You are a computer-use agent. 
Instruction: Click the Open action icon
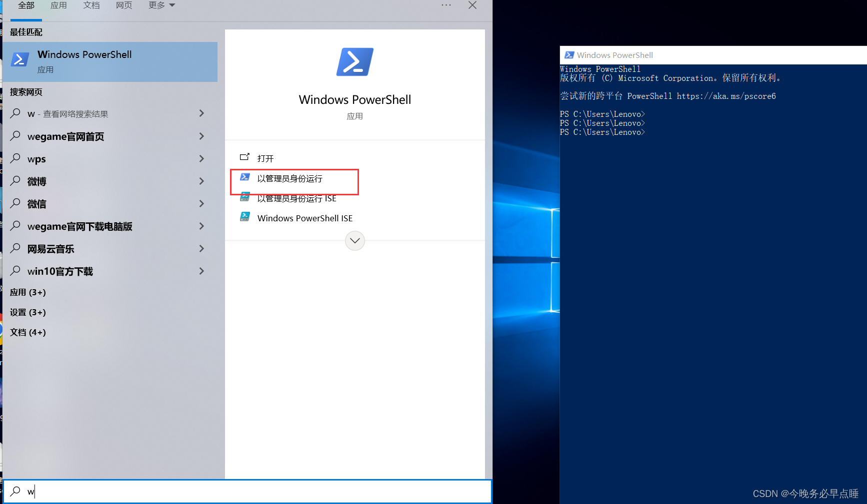244,157
